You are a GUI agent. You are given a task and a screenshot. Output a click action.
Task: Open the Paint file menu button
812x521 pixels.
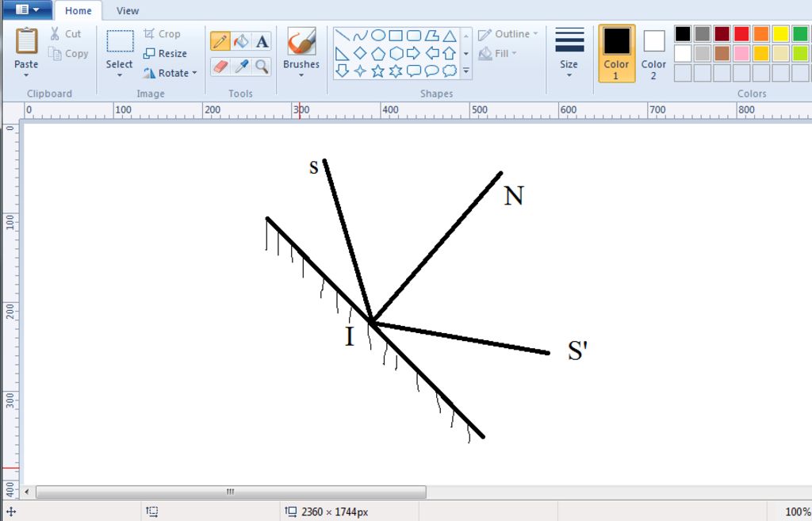[x=27, y=10]
